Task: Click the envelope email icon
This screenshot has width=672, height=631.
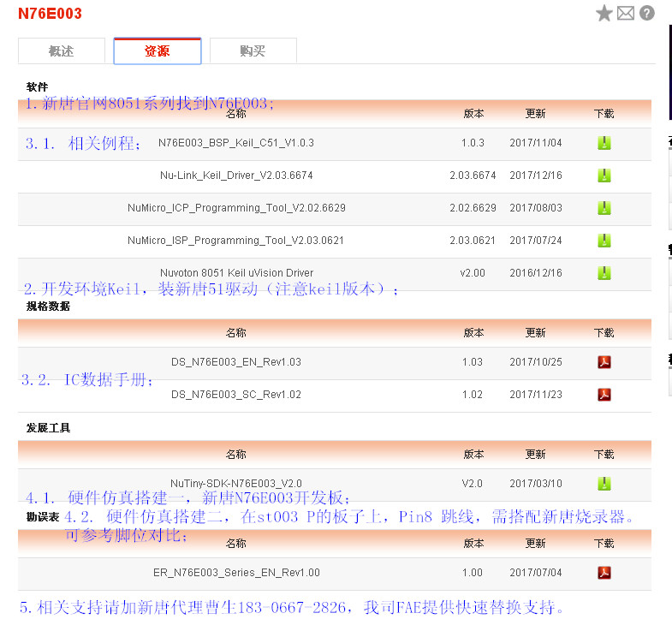Action: (626, 13)
